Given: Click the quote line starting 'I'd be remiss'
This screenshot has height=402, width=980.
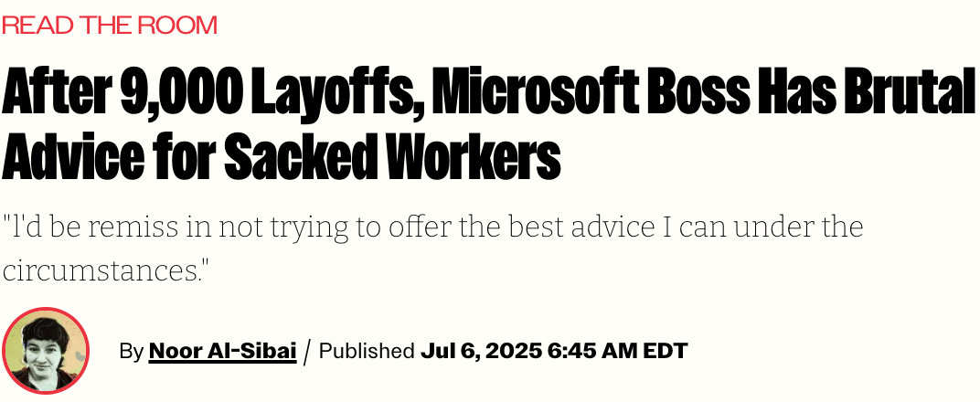Looking at the screenshot, I should [432, 227].
